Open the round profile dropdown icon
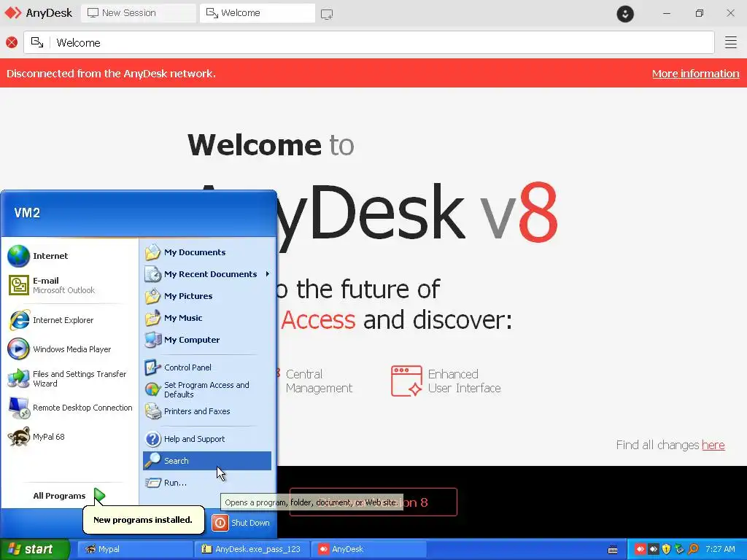 pyautogui.click(x=625, y=13)
